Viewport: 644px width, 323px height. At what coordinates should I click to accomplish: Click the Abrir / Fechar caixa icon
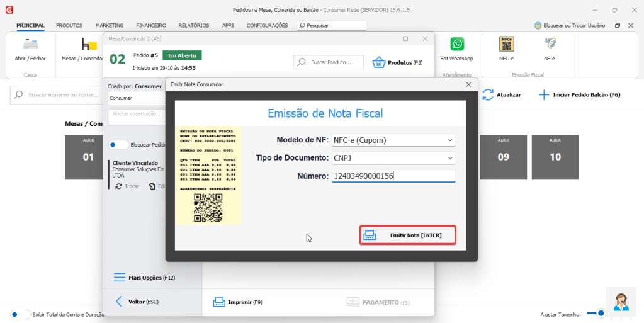pos(30,44)
